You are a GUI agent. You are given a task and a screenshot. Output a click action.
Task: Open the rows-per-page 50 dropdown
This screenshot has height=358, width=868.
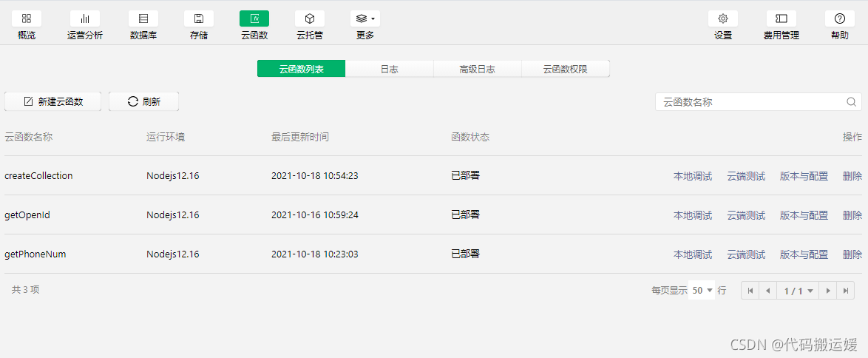pyautogui.click(x=702, y=291)
